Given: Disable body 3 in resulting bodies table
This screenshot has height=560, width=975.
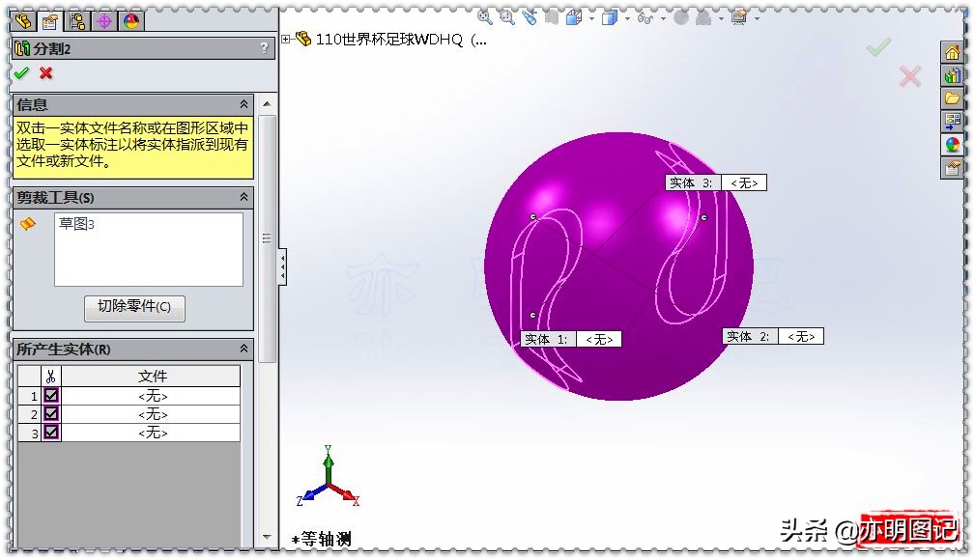Looking at the screenshot, I should (49, 433).
